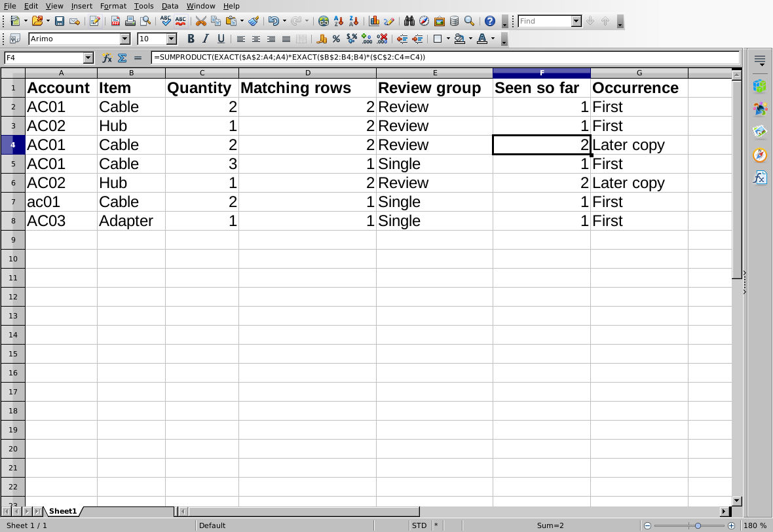
Task: Open the Font Color dropdown arrow
Action: pos(493,39)
